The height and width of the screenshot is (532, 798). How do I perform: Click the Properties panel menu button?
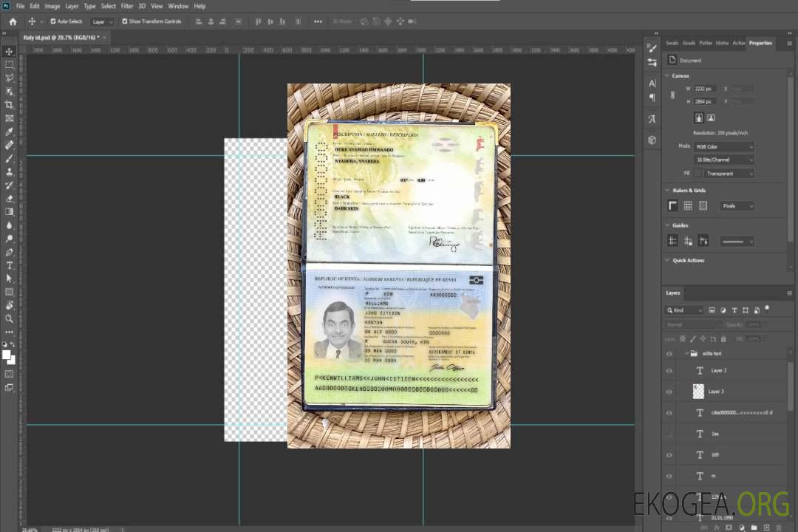point(789,44)
